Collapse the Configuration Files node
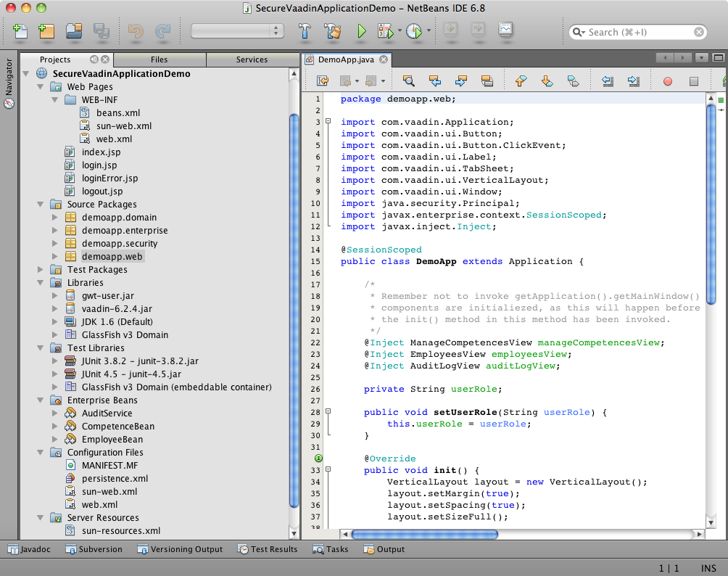The height and width of the screenshot is (576, 728). (41, 452)
